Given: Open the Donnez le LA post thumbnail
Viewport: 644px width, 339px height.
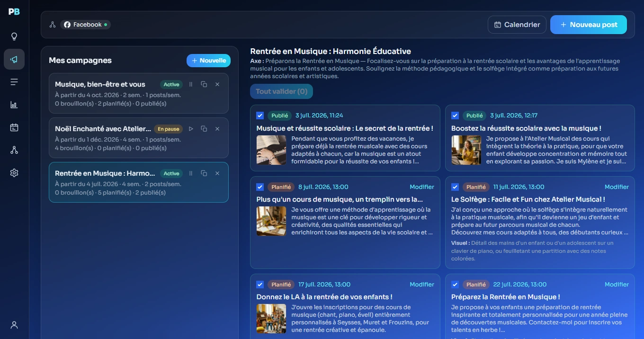Looking at the screenshot, I should [x=271, y=319].
